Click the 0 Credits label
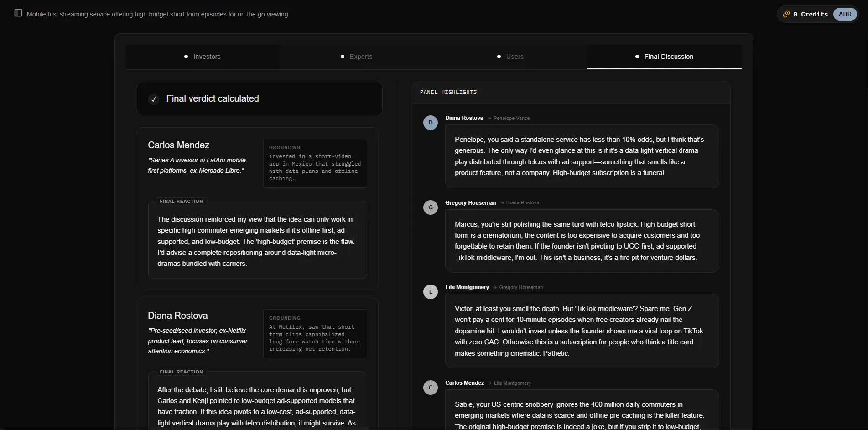Viewport: 868px width, 430px height. click(x=811, y=14)
